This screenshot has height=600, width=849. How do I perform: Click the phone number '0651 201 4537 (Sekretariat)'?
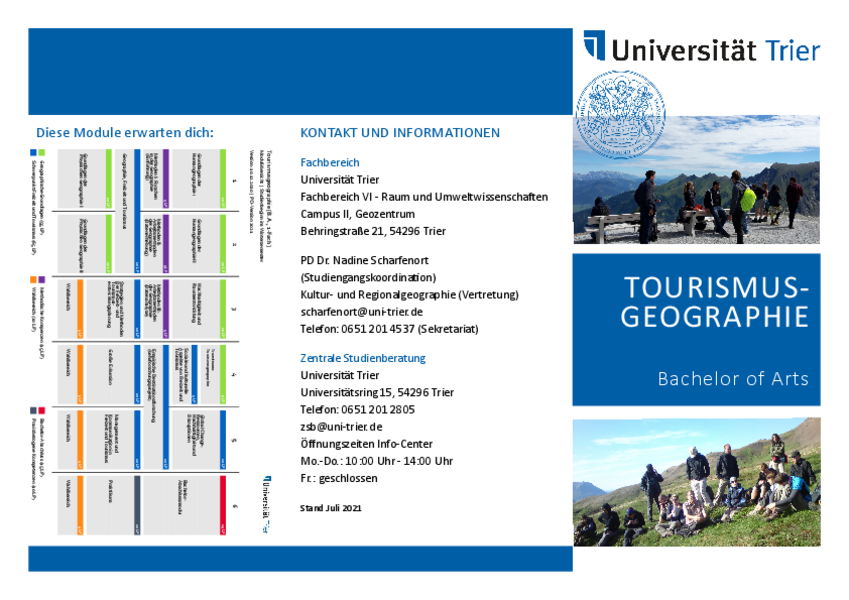410,329
